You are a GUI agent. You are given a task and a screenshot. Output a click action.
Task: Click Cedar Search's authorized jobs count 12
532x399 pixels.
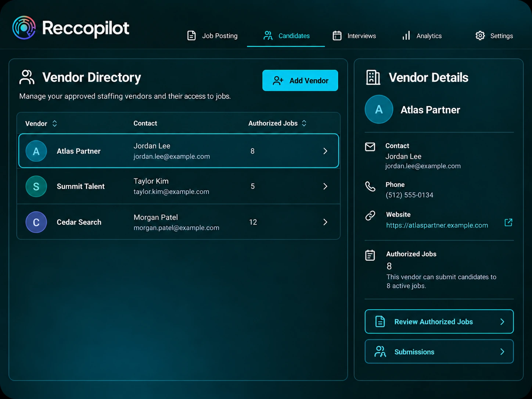[253, 222]
